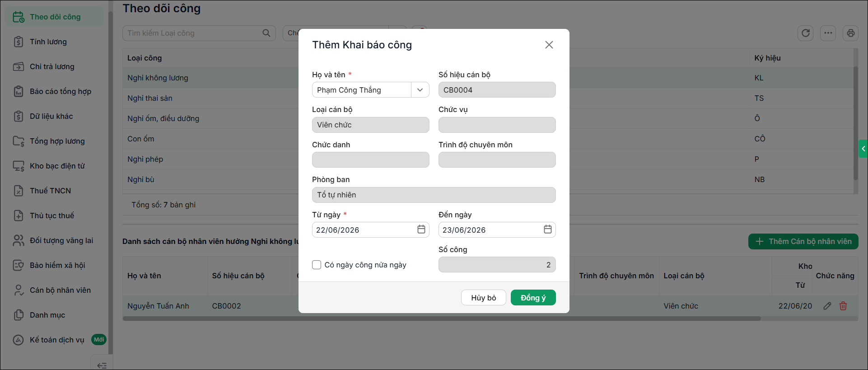
Task: Open Tính lương menu item
Action: [x=48, y=42]
